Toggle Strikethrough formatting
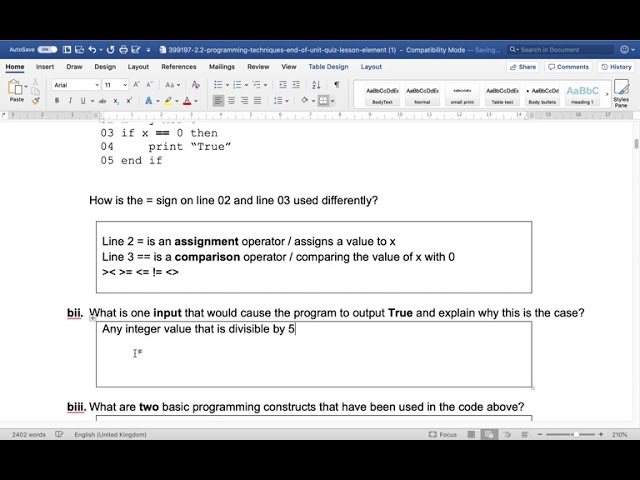Image resolution: width=640 pixels, height=480 pixels. click(102, 101)
